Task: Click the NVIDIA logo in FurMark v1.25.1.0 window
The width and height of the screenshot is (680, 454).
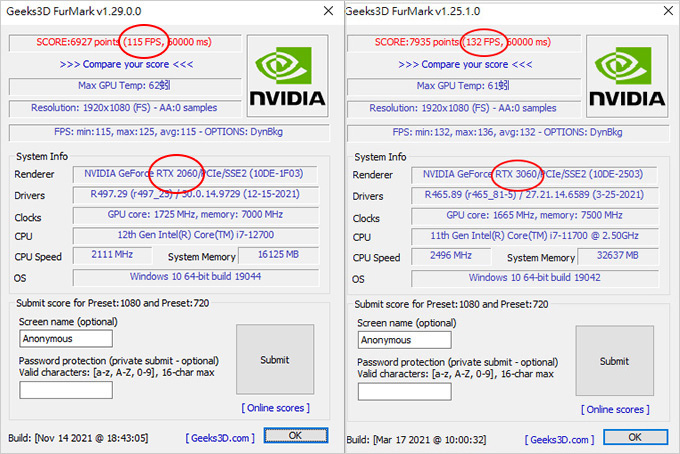Action: click(627, 76)
